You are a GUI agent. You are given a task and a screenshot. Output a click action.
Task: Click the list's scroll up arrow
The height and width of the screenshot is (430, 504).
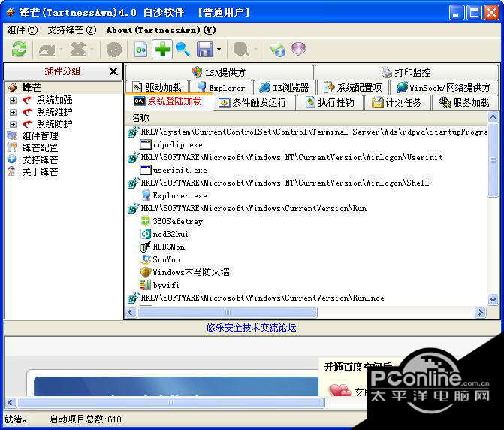(493, 117)
